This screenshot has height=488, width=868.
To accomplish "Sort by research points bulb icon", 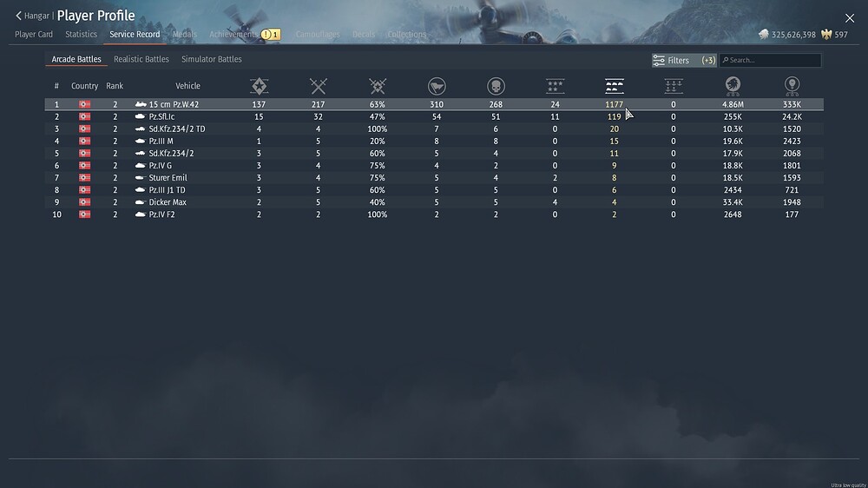I will (x=792, y=86).
